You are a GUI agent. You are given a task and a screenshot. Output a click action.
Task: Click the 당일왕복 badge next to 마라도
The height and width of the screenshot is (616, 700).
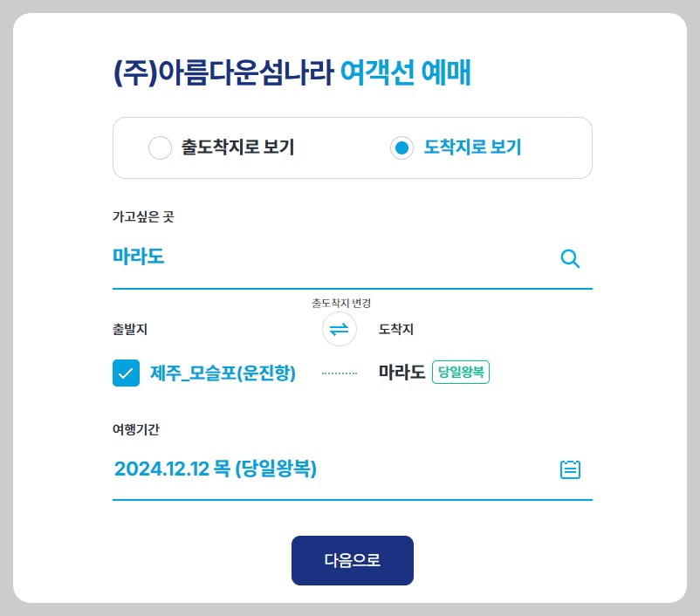[460, 372]
